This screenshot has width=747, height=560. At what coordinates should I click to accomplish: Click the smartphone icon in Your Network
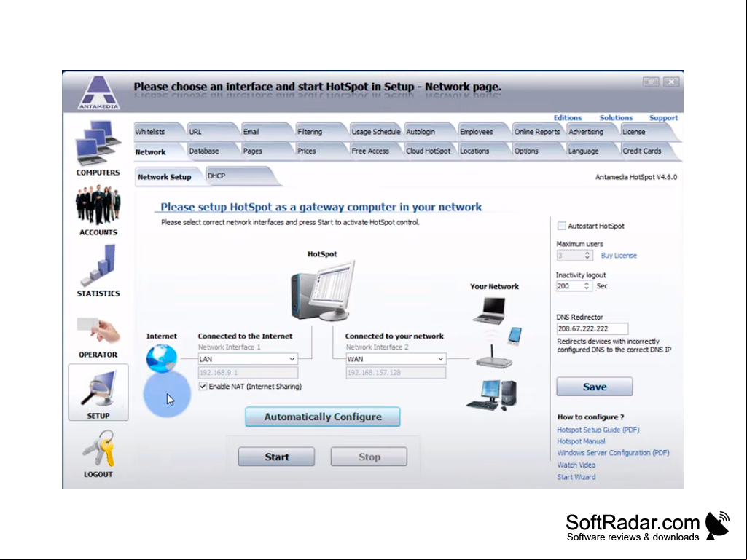coord(515,335)
